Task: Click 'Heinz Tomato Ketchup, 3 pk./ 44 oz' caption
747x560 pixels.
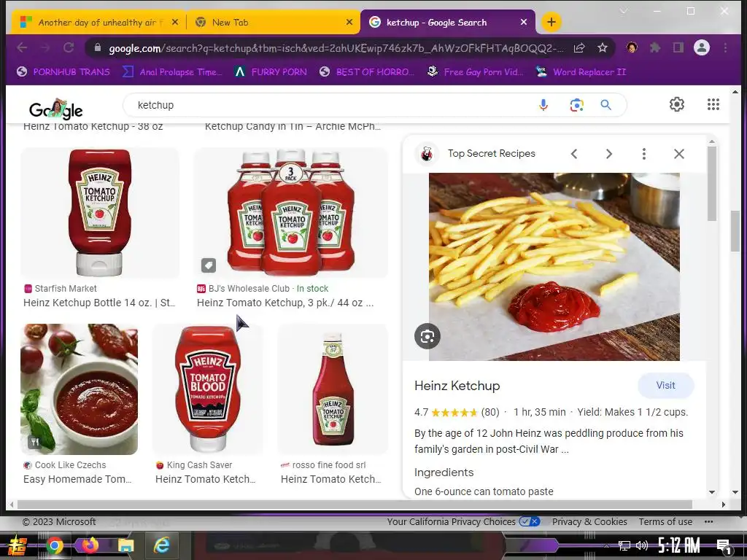Action: click(285, 303)
